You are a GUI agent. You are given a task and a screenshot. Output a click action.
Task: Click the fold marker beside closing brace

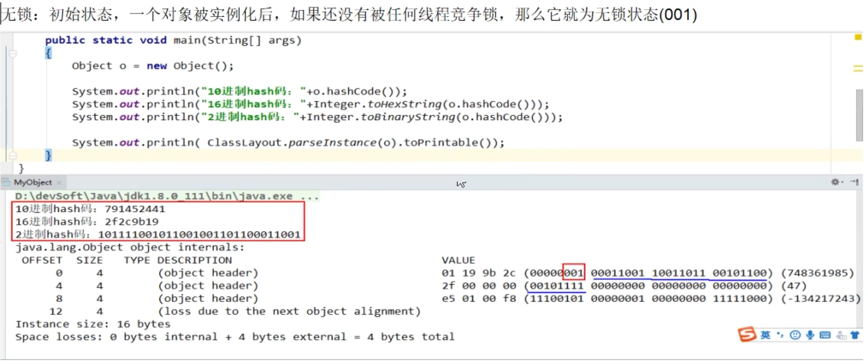pyautogui.click(x=13, y=156)
